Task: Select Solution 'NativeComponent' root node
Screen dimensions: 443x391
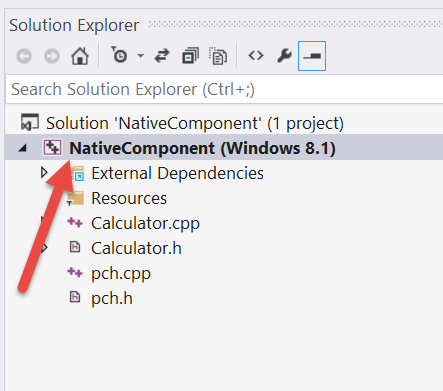Action: point(195,123)
